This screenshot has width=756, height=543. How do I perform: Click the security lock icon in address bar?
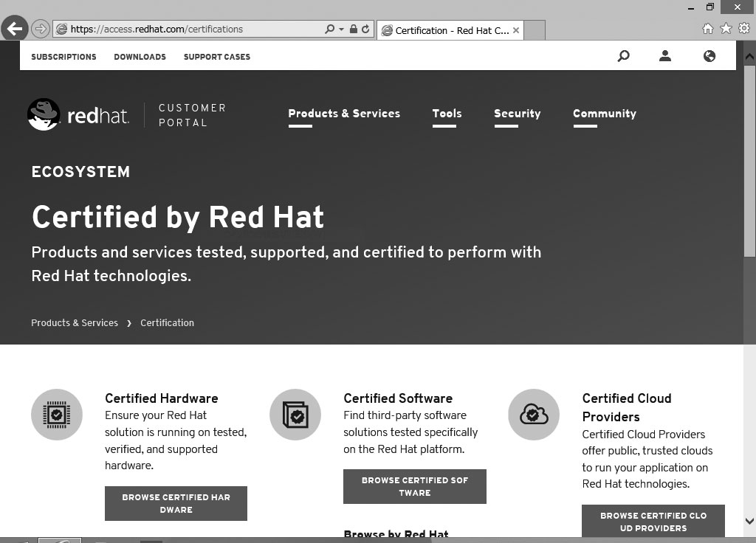click(354, 29)
